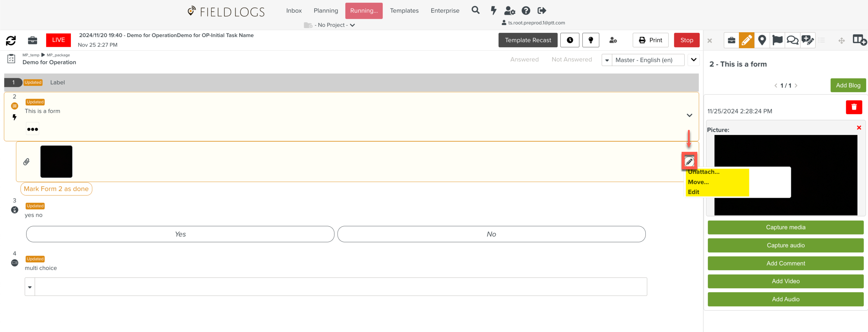868x332 pixels.
Task: Click Add Video button
Action: (x=785, y=281)
